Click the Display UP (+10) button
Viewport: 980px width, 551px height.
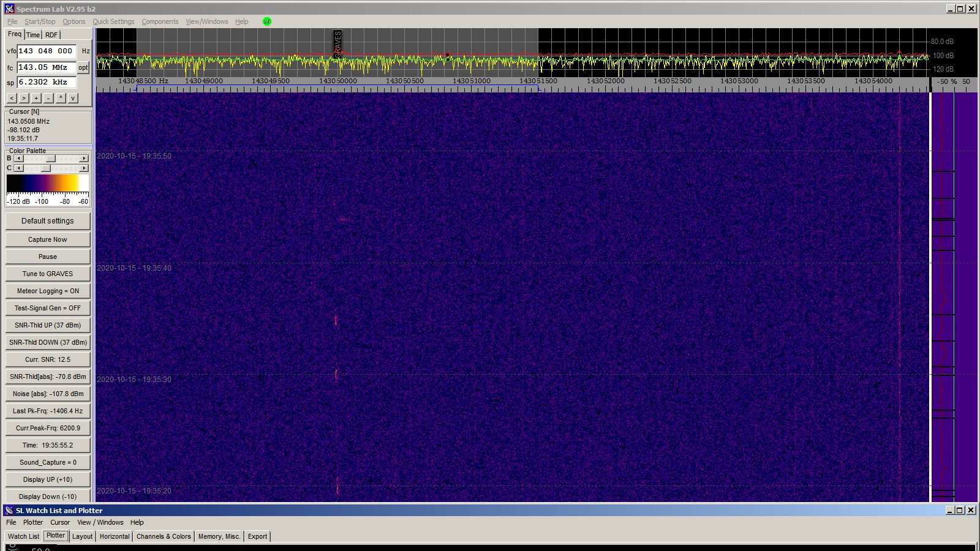(48, 479)
